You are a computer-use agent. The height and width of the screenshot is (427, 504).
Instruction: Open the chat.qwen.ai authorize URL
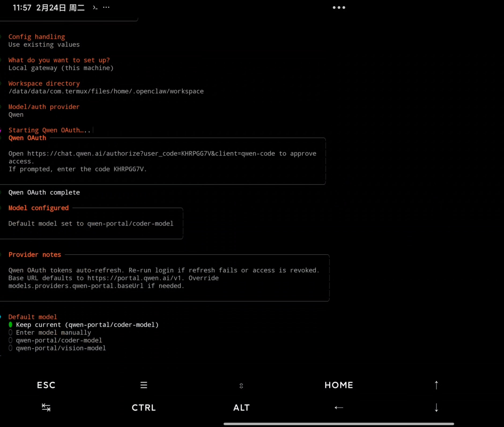151,154
